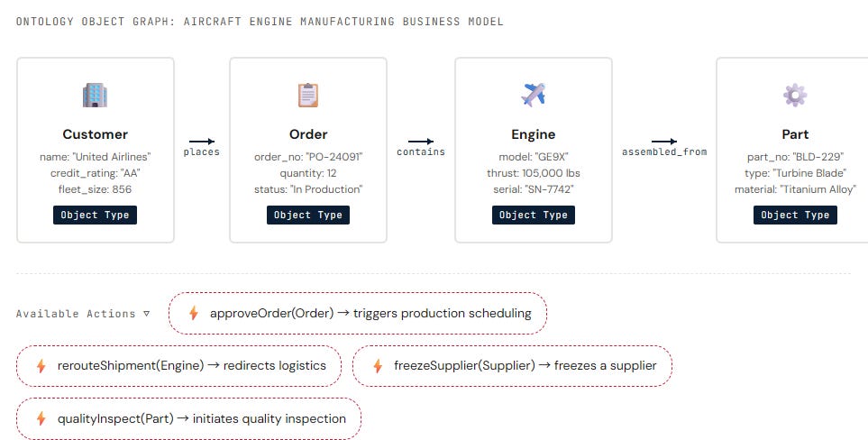The width and height of the screenshot is (868, 440).
Task: Click the lightning bolt beside freezeSupplier
Action: tap(378, 366)
